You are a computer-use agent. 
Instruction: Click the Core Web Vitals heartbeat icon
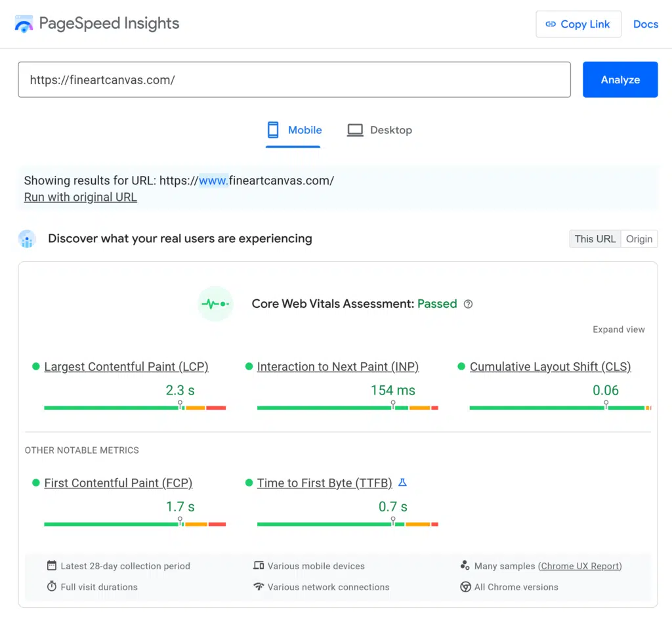[x=216, y=303]
